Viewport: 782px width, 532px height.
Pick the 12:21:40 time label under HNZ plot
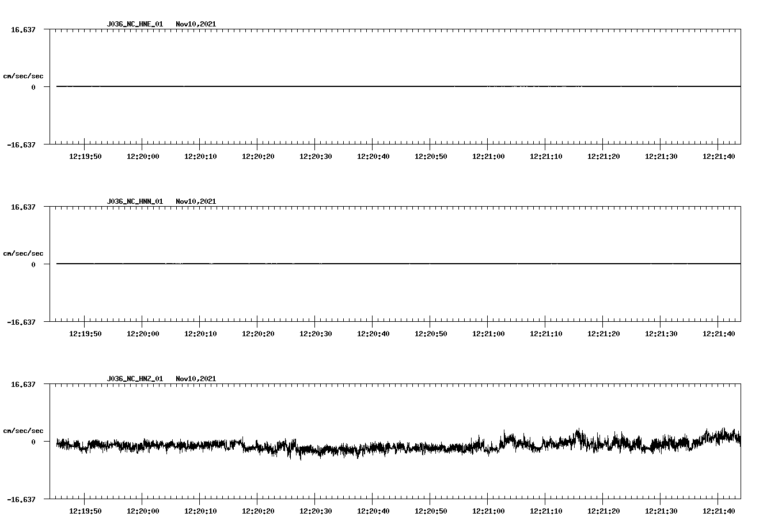[719, 511]
